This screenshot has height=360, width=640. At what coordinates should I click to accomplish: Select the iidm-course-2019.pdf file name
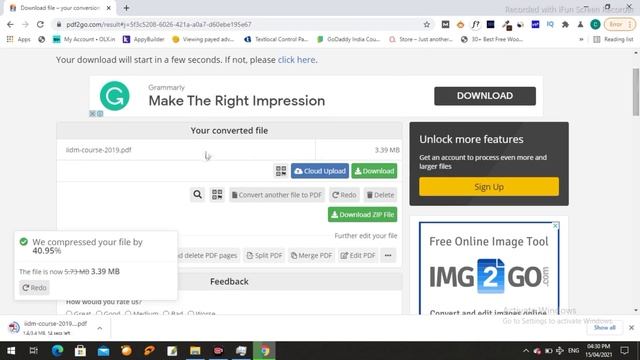(99, 150)
